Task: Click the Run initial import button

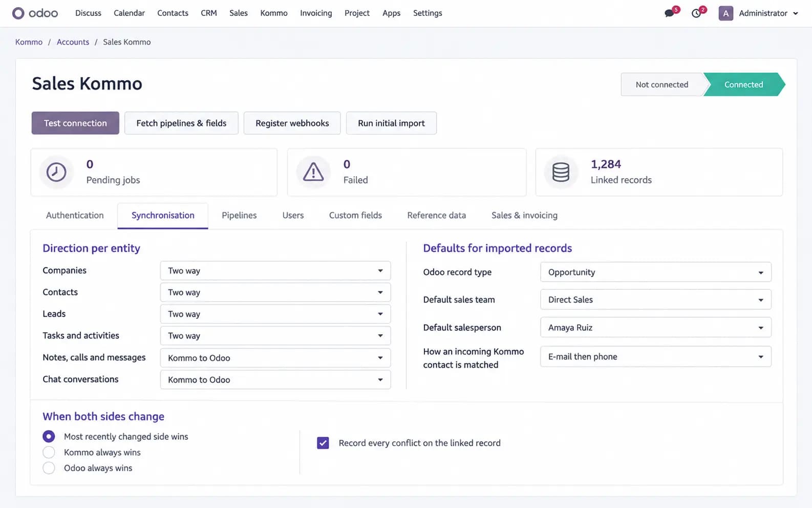Action: point(391,123)
